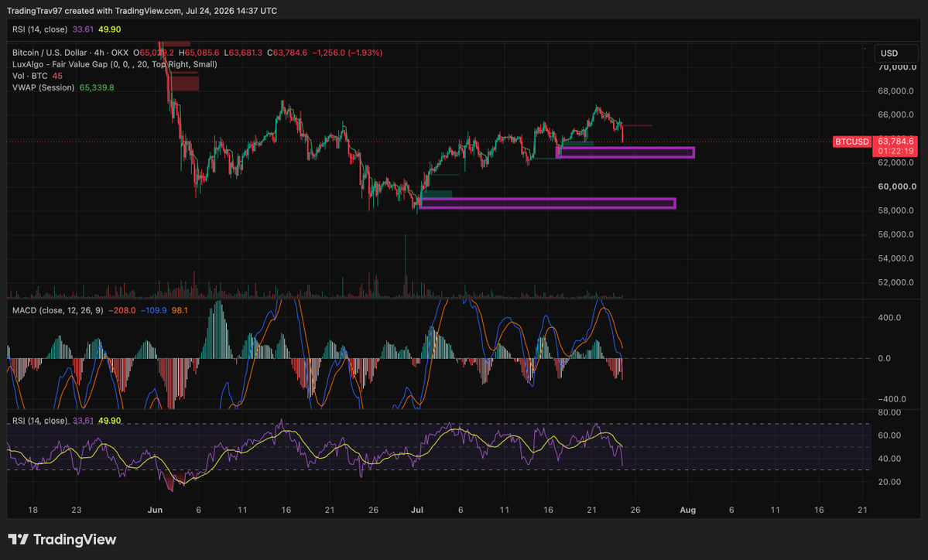928x560 pixels.
Task: Click the 23 date label on the time axis
Action: (x=77, y=510)
